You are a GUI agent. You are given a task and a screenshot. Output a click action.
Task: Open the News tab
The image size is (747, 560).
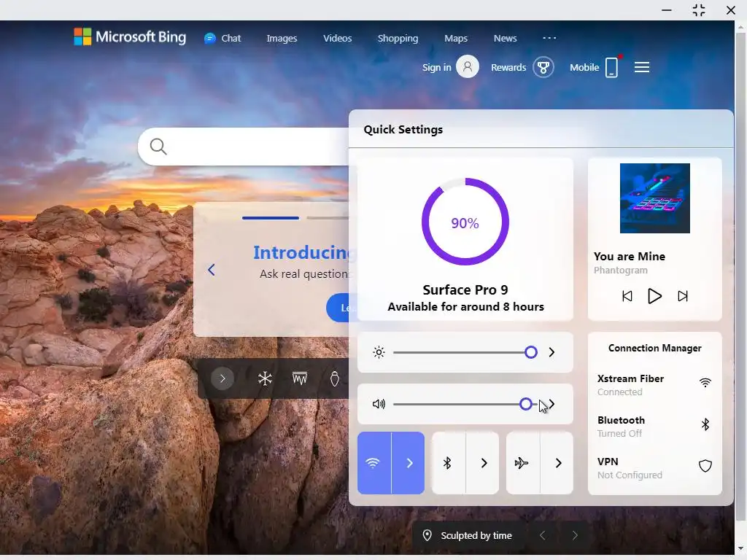click(505, 38)
